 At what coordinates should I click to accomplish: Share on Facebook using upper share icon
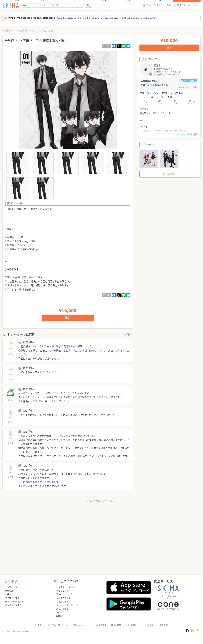click(114, 46)
